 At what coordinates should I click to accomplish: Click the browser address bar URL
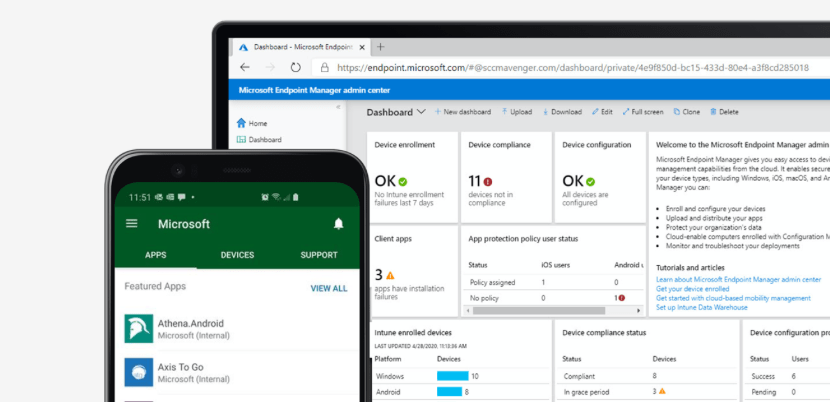(x=573, y=68)
